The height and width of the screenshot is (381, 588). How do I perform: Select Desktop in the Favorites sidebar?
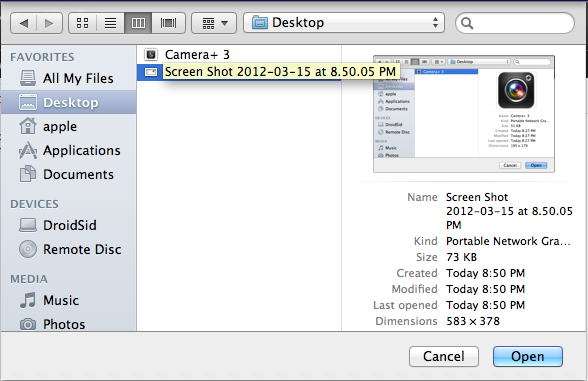(x=69, y=102)
